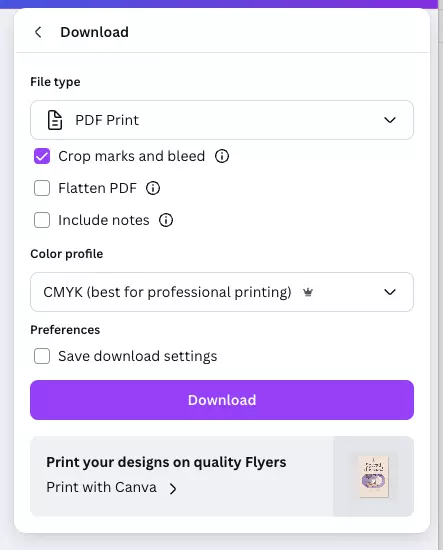The height and width of the screenshot is (550, 443).
Task: Click the purple Download button
Action: (x=222, y=400)
